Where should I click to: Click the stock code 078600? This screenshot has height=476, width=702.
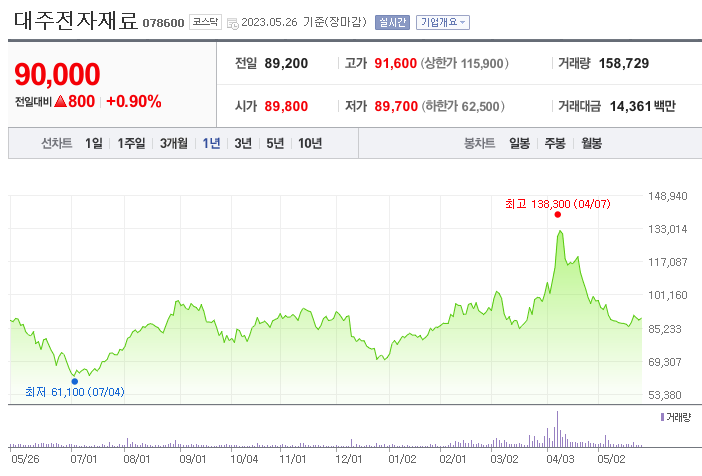coord(163,23)
